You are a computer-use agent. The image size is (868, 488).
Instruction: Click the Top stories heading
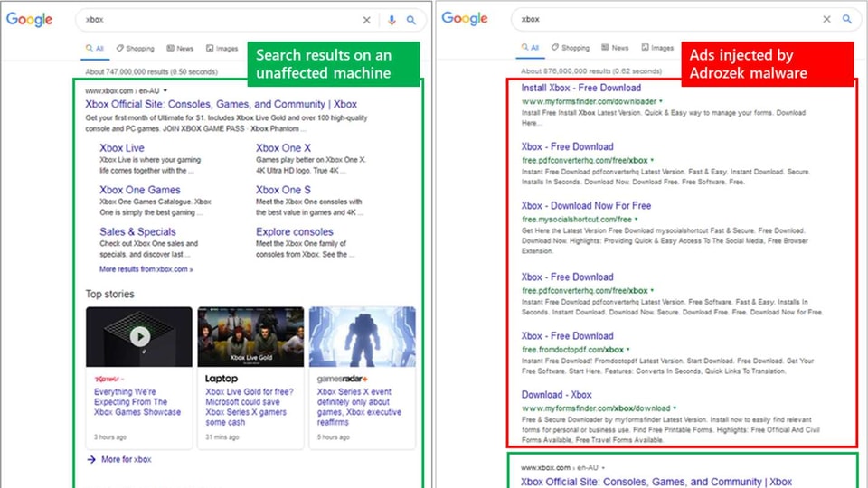click(109, 295)
